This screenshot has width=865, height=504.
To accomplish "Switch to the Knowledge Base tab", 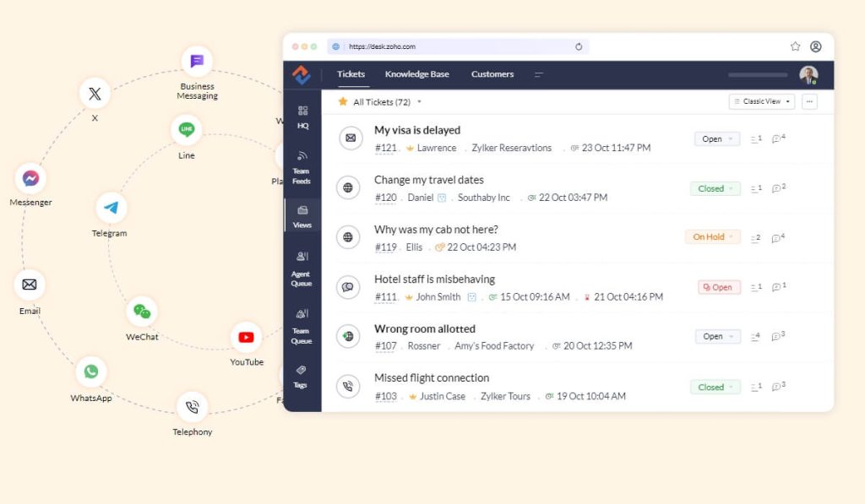I will click(x=416, y=74).
